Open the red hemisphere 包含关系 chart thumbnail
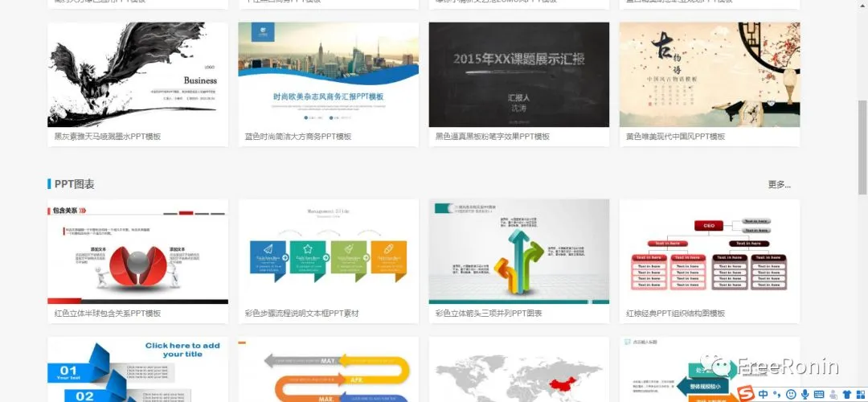This screenshot has width=868, height=402. (x=138, y=252)
